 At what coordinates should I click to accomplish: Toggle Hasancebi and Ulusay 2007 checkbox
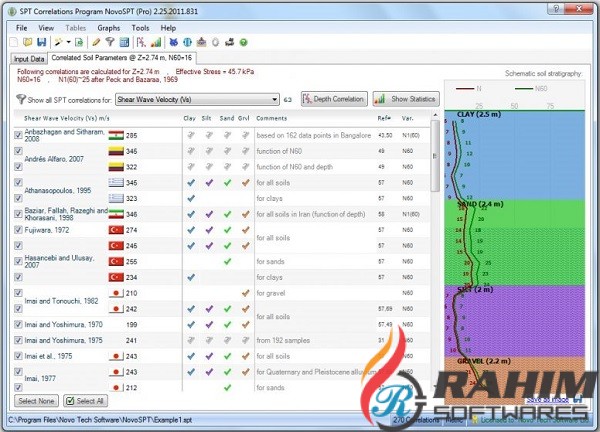[18, 261]
